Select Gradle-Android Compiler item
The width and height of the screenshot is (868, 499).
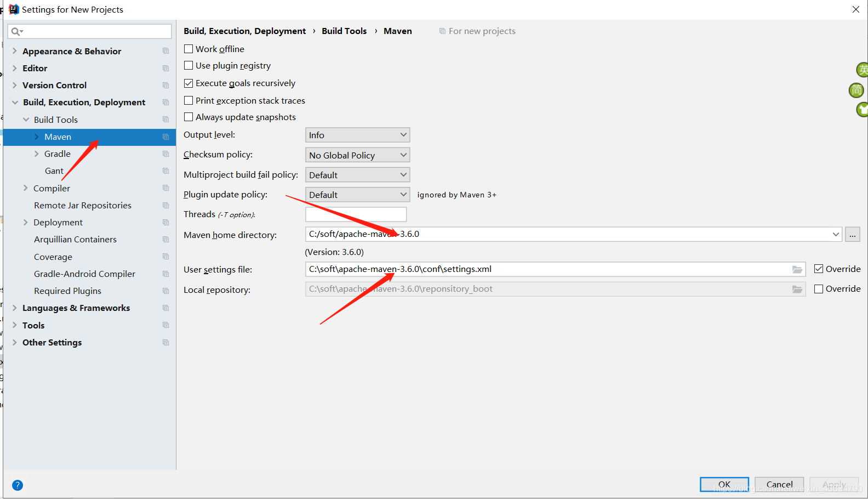(x=84, y=274)
